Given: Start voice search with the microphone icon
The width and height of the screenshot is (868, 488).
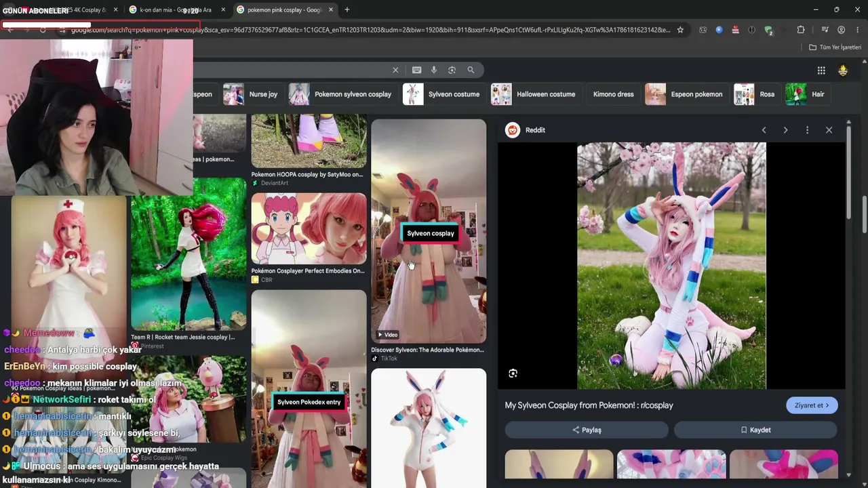Looking at the screenshot, I should [x=434, y=70].
